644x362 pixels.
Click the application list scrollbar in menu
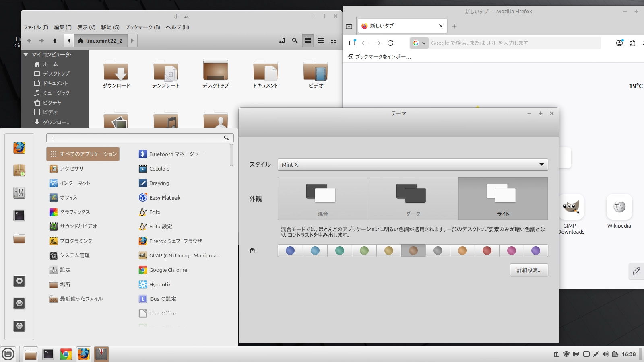pyautogui.click(x=231, y=155)
